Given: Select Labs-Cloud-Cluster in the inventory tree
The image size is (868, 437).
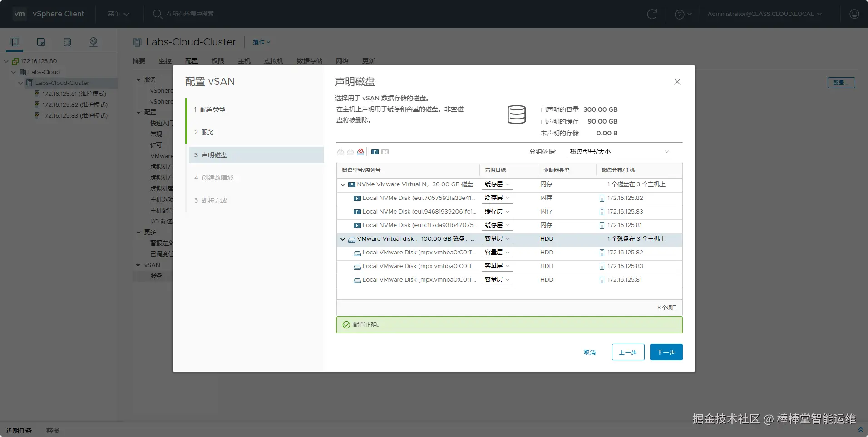Looking at the screenshot, I should point(62,83).
